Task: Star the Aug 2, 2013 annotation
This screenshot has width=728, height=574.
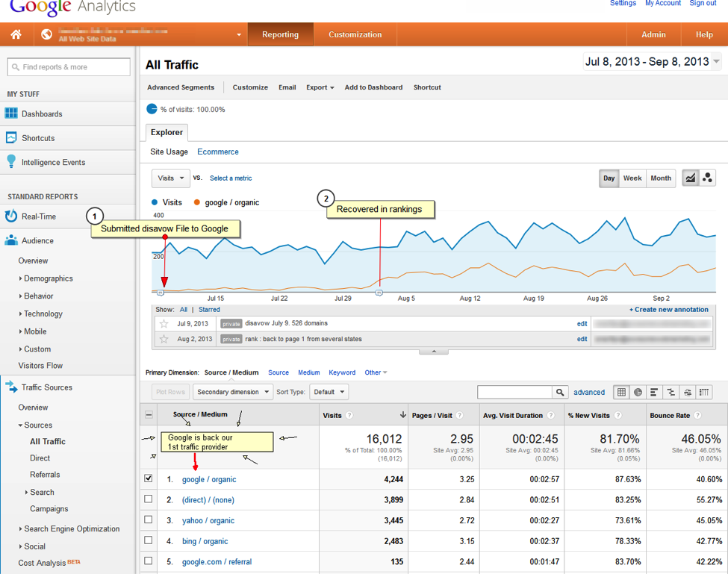Action: [164, 339]
